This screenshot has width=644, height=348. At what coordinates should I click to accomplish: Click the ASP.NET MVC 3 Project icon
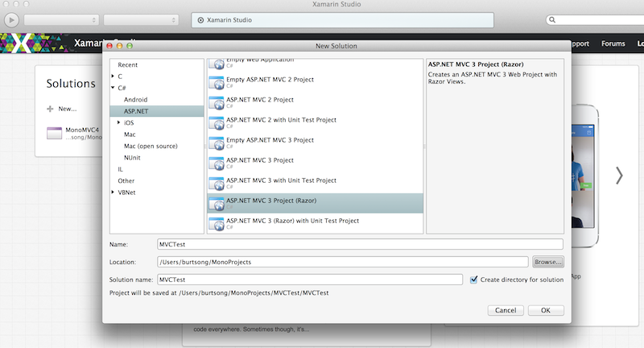click(x=217, y=163)
